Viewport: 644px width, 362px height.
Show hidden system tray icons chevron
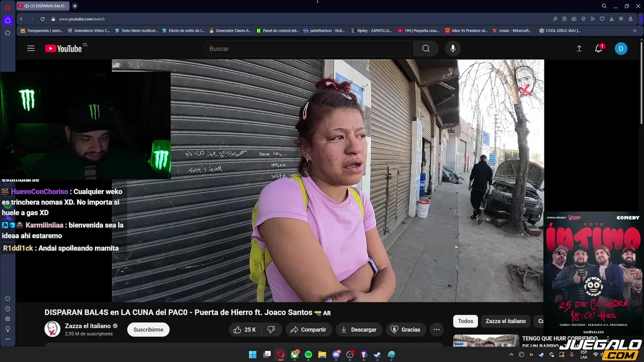point(511,354)
